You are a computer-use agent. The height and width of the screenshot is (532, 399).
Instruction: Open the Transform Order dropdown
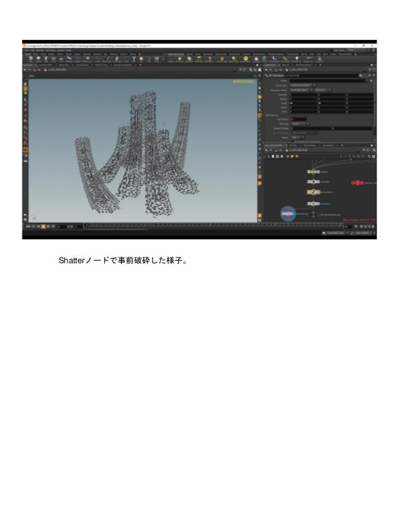(x=301, y=90)
